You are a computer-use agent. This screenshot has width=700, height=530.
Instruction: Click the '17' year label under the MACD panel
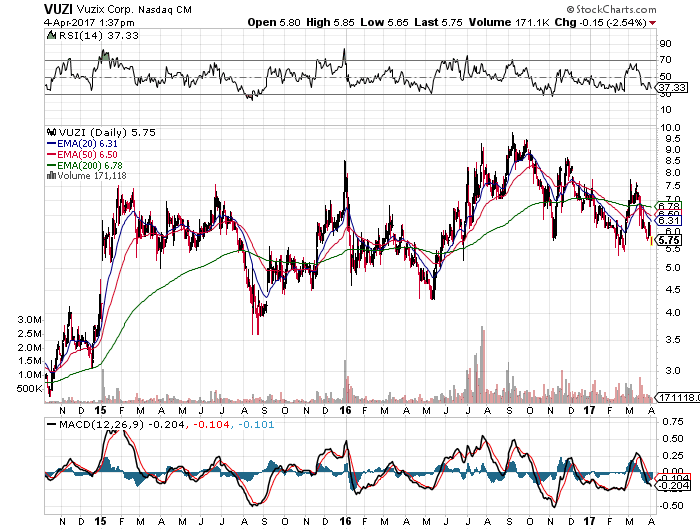590,521
